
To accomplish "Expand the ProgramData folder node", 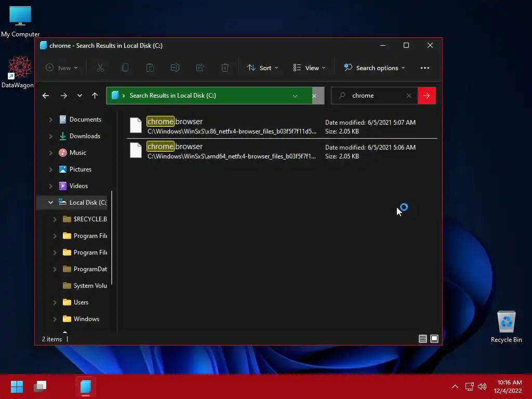I will pyautogui.click(x=55, y=269).
